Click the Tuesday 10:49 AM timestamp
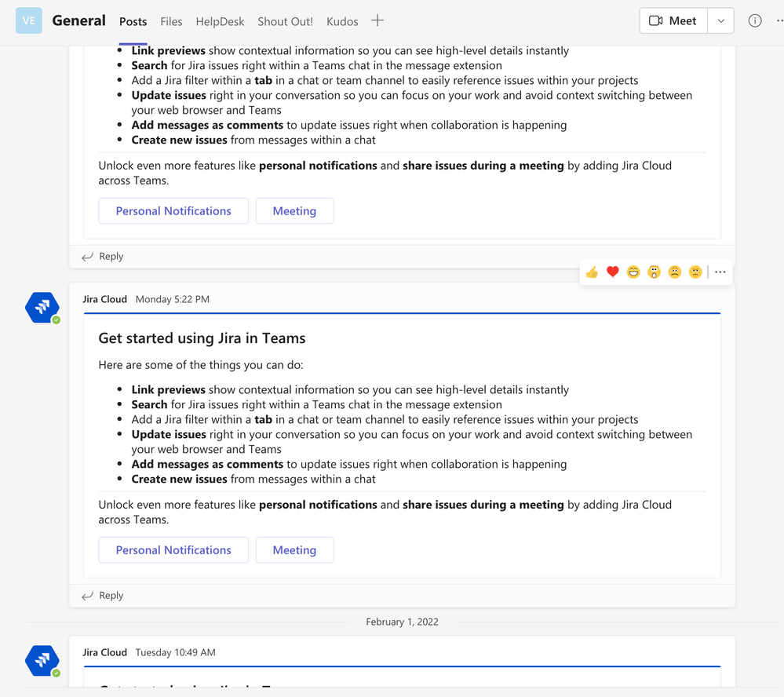Screen dimensions: 784x697 pyautogui.click(x=176, y=652)
